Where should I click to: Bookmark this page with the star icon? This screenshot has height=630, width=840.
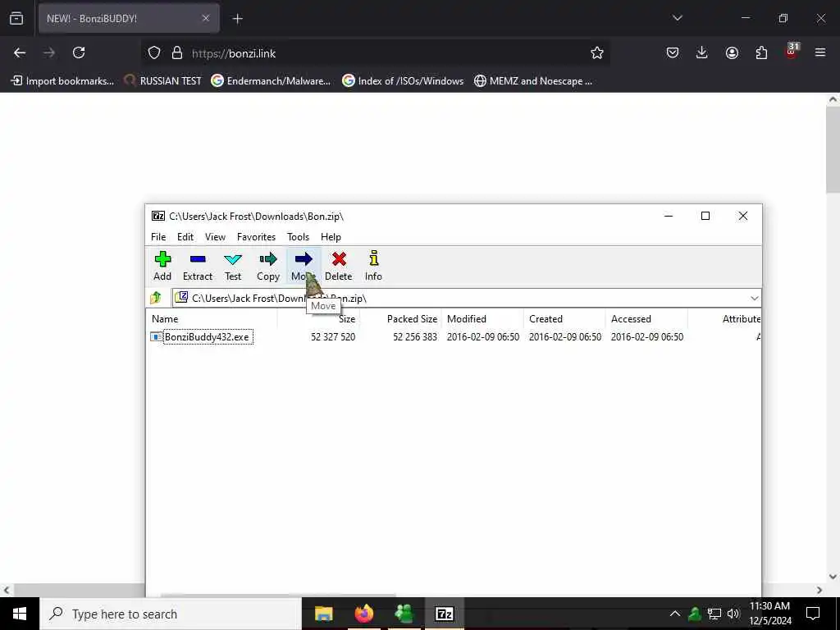coord(597,53)
